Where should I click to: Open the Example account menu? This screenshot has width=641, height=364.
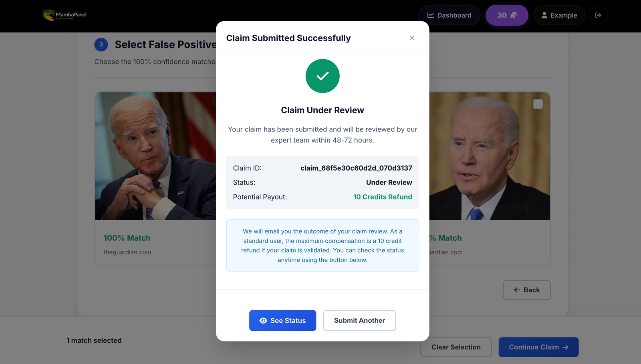point(559,15)
